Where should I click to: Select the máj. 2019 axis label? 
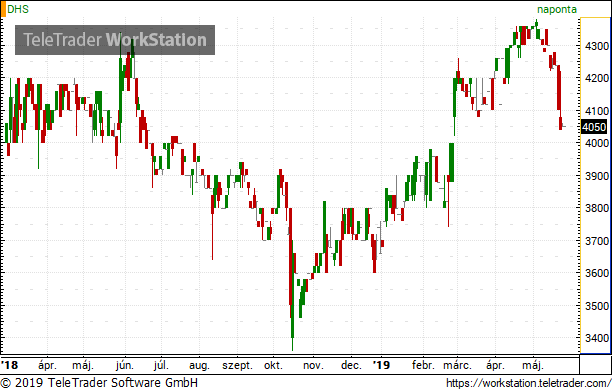click(x=533, y=366)
